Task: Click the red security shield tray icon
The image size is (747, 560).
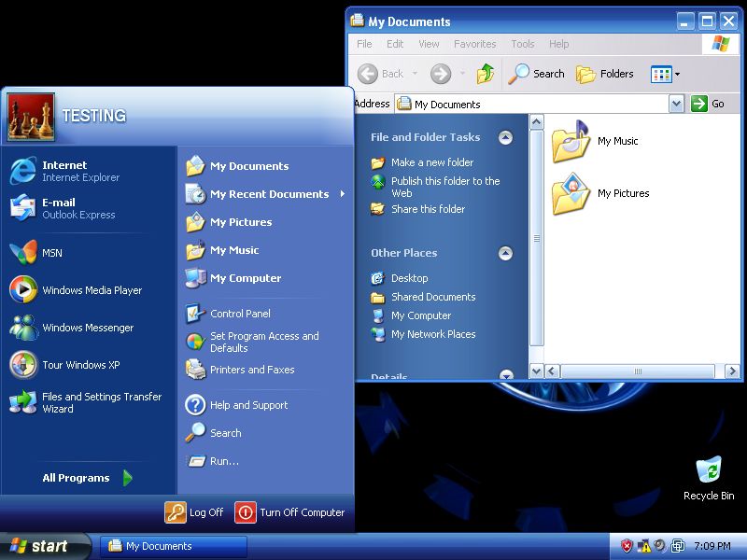Action: (x=627, y=546)
